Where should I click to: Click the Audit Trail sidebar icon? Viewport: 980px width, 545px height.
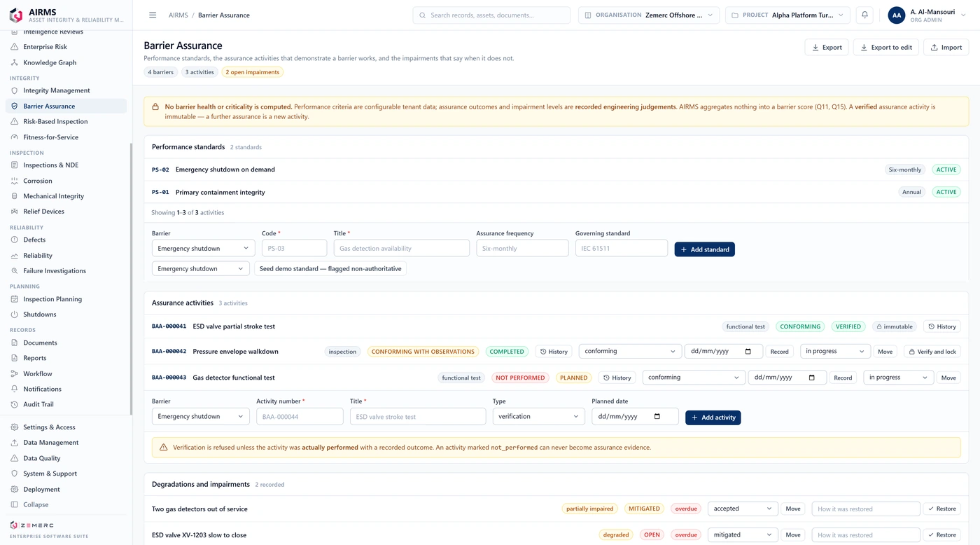(15, 404)
